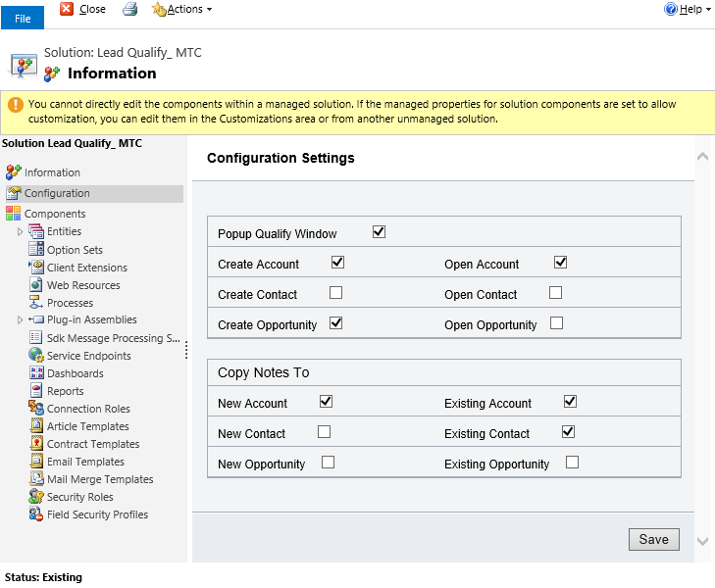The height and width of the screenshot is (588, 715).
Task: Select Information in the left navigation
Action: click(52, 172)
